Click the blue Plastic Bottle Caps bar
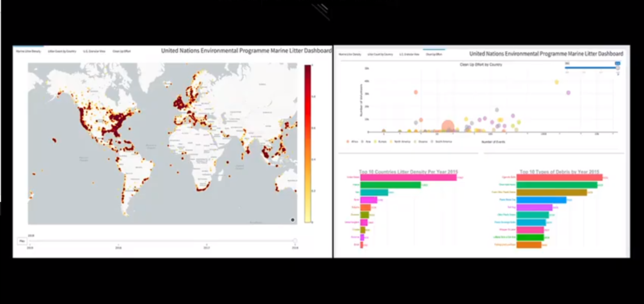This screenshot has height=304, width=644. coord(541,199)
